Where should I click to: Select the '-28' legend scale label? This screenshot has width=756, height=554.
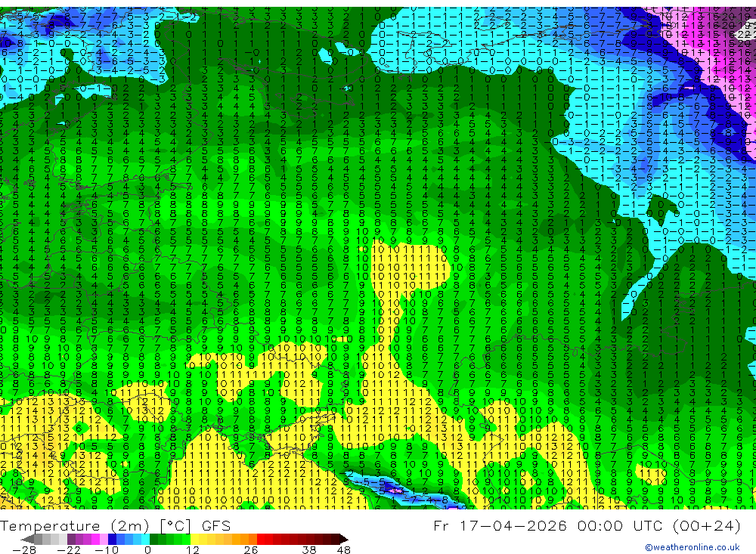point(24,549)
